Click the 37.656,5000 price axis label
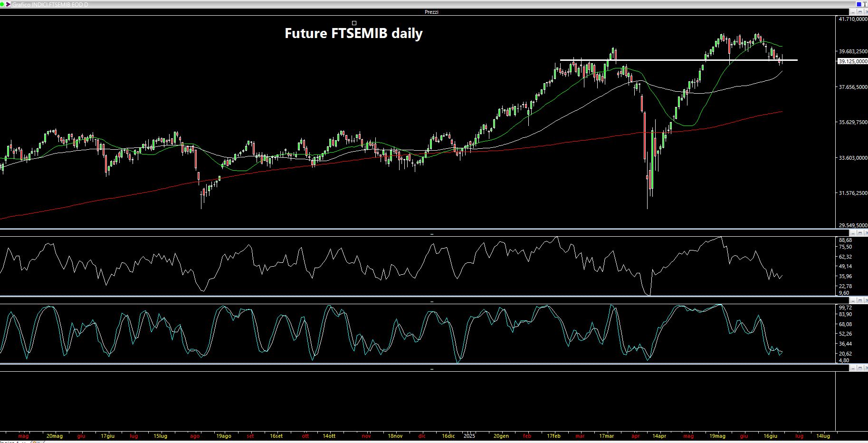This screenshot has height=443, width=868. pyautogui.click(x=853, y=87)
